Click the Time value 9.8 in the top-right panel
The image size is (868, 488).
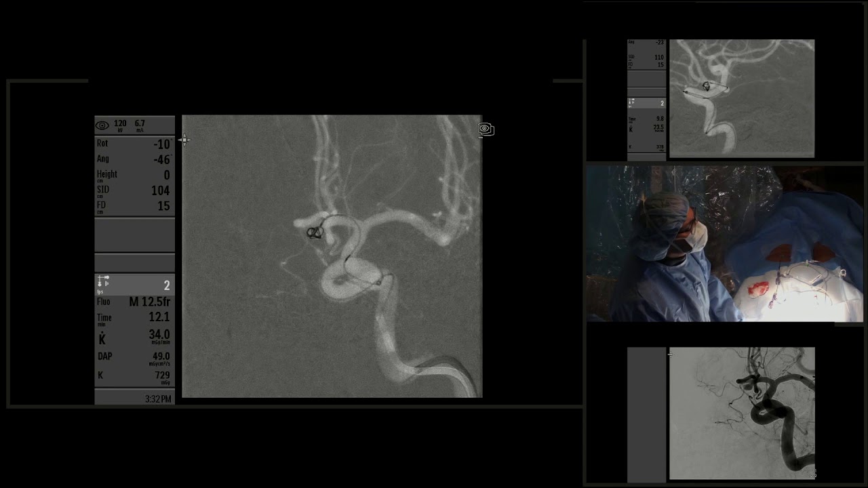(x=660, y=119)
